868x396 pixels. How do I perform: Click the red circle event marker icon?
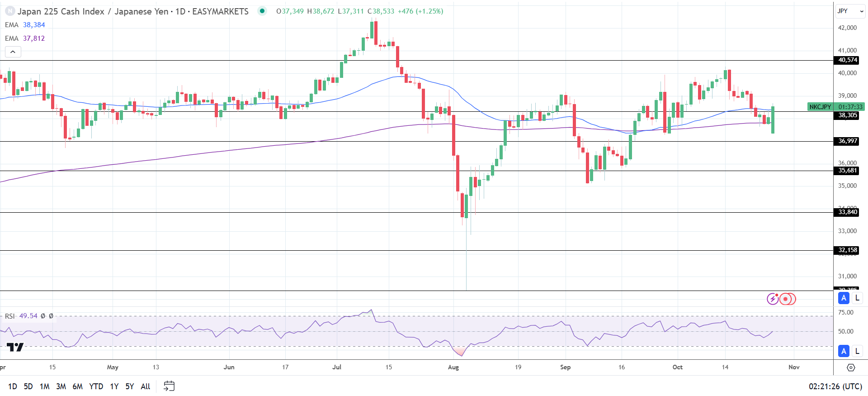(x=787, y=299)
